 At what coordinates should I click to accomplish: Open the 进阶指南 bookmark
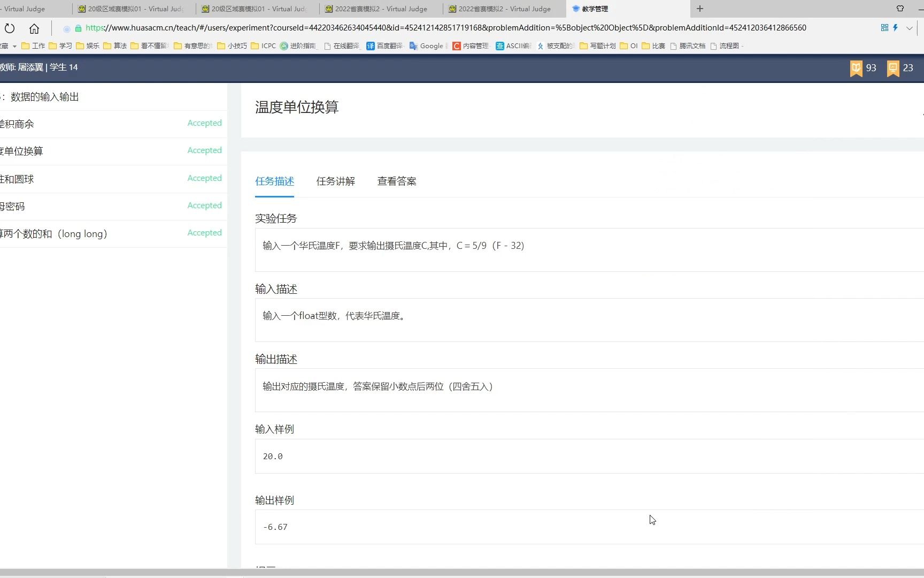click(x=298, y=46)
